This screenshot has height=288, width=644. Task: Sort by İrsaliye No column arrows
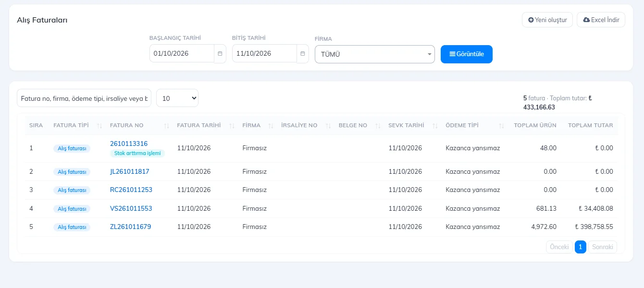click(328, 126)
